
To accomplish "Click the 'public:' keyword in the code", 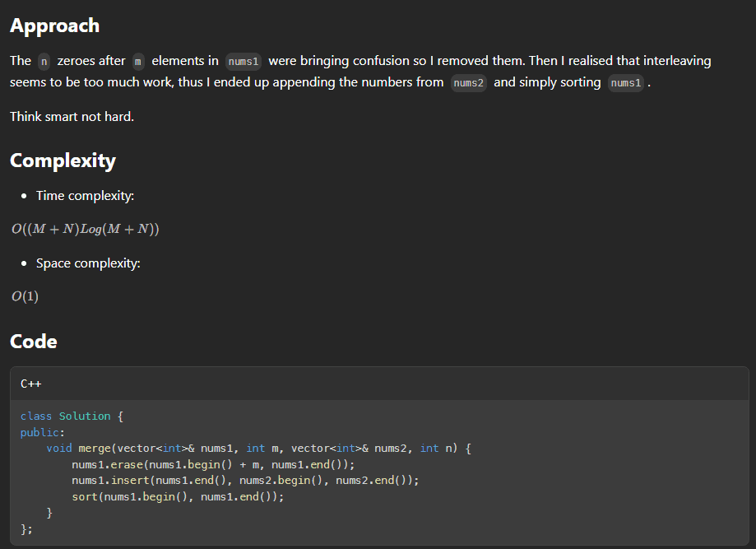I will click(x=43, y=432).
